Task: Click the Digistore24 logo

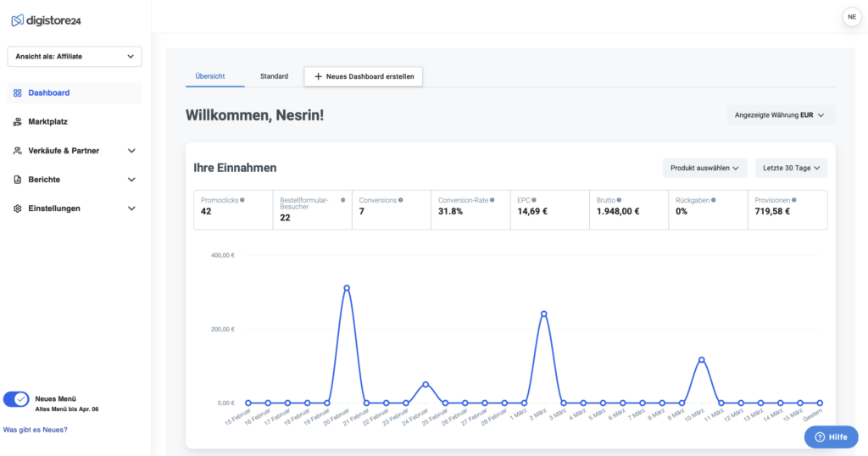Action: click(x=47, y=19)
